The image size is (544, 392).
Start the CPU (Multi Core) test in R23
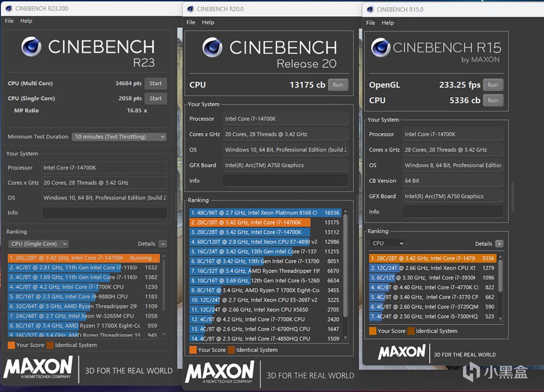coord(156,83)
